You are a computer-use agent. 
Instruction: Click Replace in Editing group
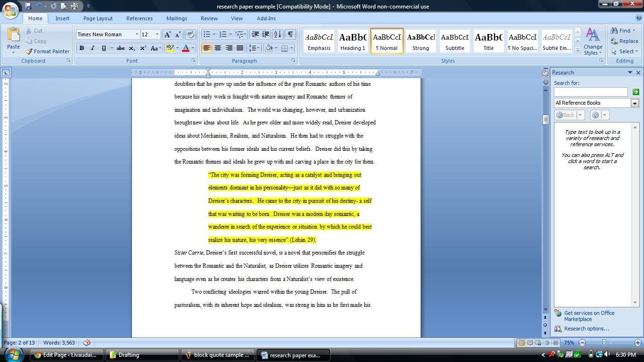pyautogui.click(x=625, y=41)
